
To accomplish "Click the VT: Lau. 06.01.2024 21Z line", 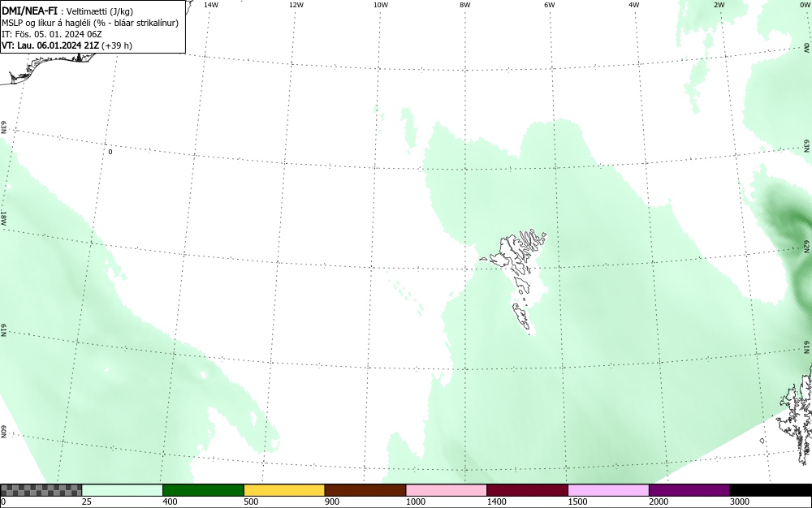I will [x=50, y=45].
